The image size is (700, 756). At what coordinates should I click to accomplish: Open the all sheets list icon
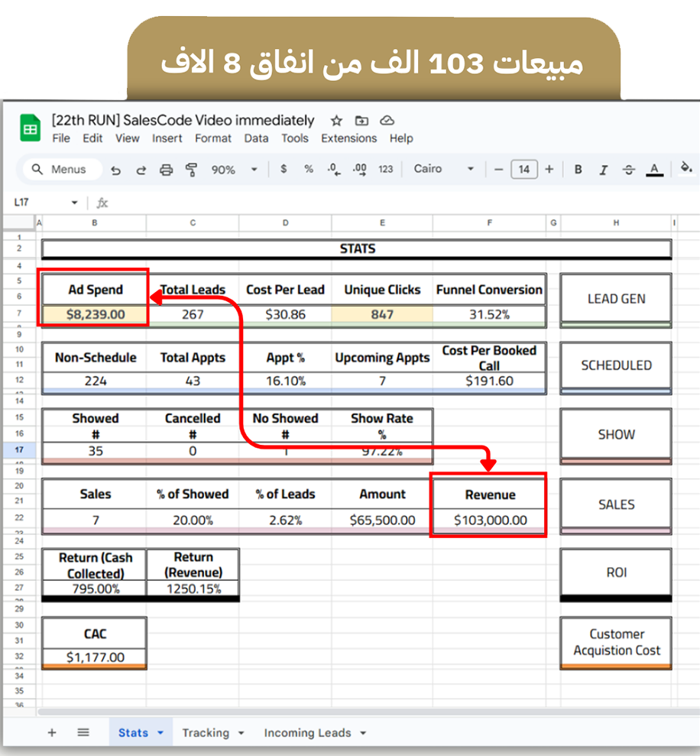click(83, 732)
